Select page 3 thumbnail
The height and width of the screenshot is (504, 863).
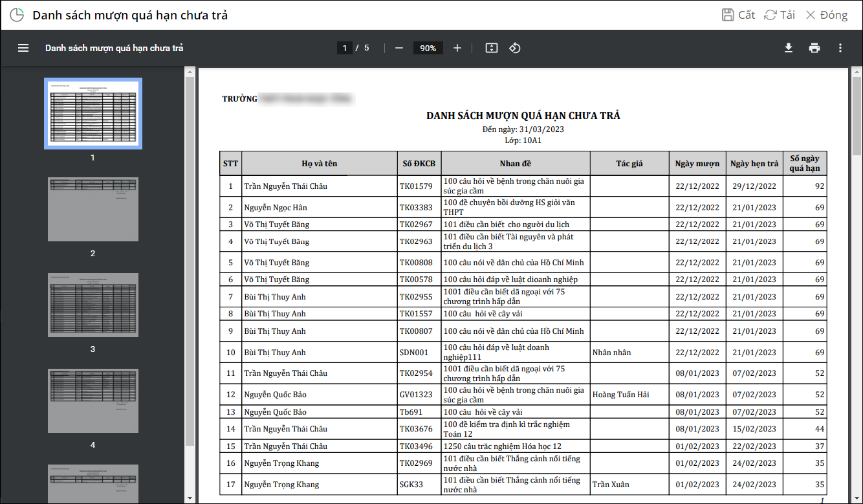click(x=93, y=305)
